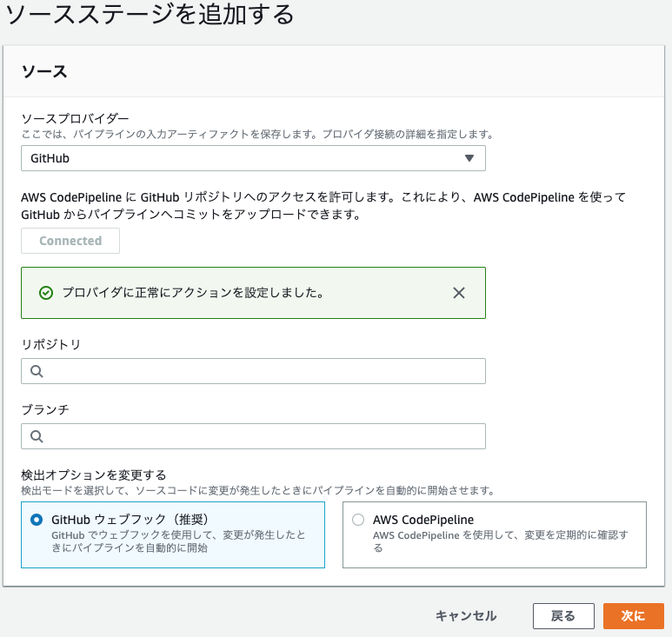Click the キャンセル link
The width and height of the screenshot is (672, 637).
(466, 616)
